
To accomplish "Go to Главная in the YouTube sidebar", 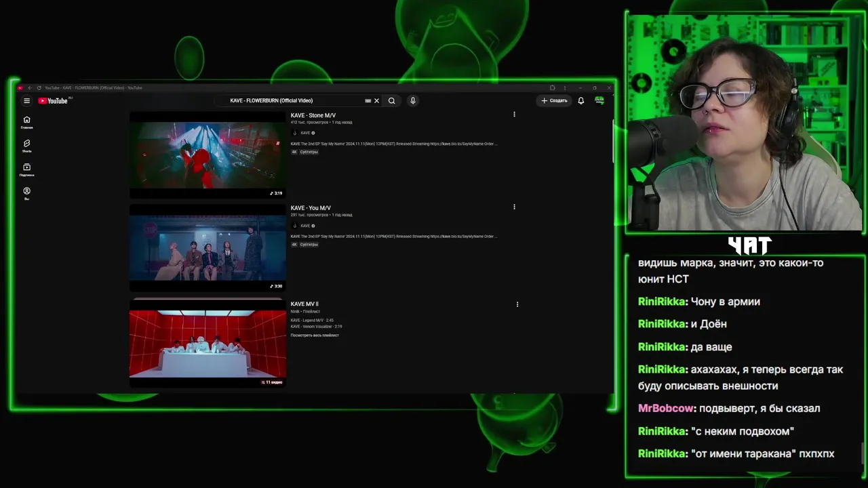I will click(x=26, y=122).
